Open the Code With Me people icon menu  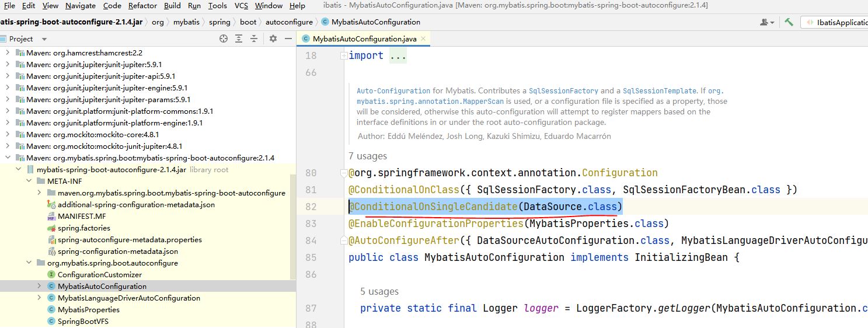[767, 22]
